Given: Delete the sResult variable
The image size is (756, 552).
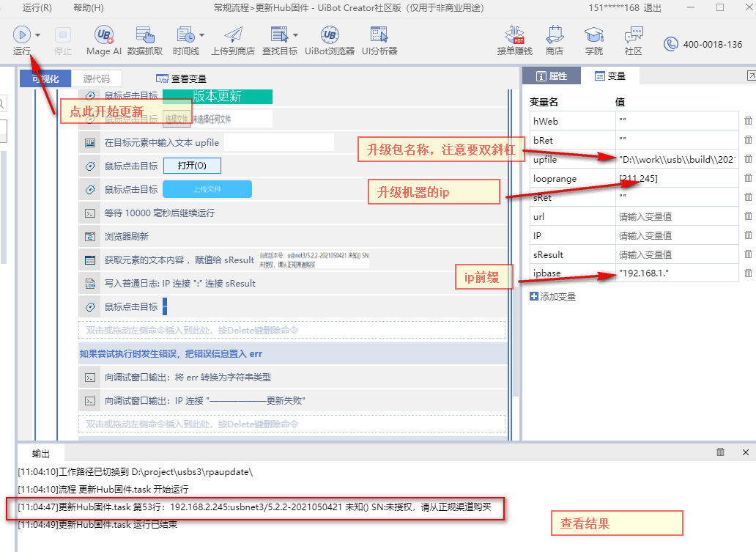Looking at the screenshot, I should click(748, 254).
